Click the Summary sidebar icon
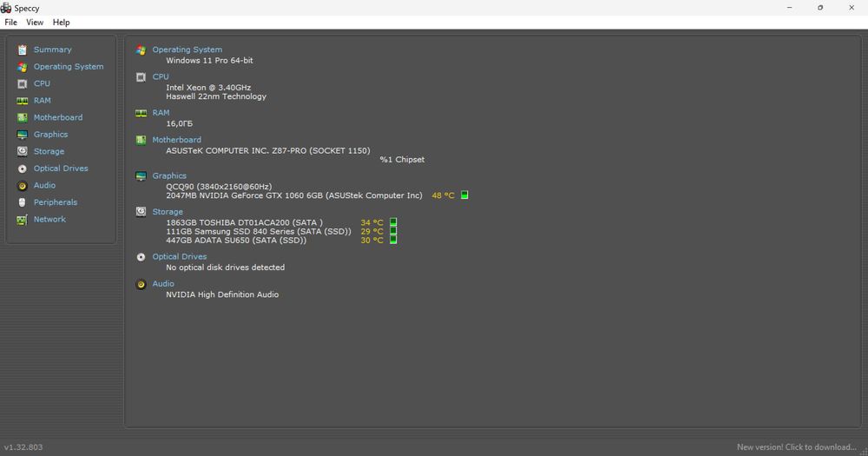The image size is (868, 456). (x=23, y=50)
